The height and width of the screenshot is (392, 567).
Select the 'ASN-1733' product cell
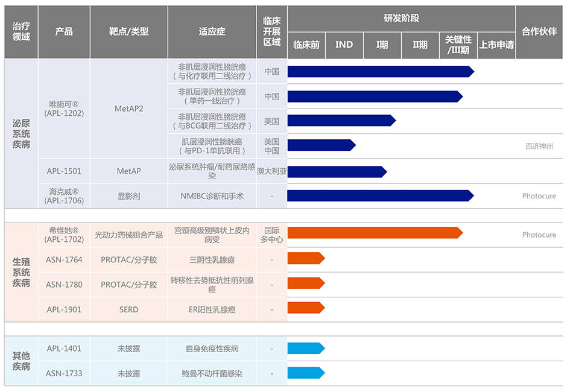pyautogui.click(x=64, y=373)
